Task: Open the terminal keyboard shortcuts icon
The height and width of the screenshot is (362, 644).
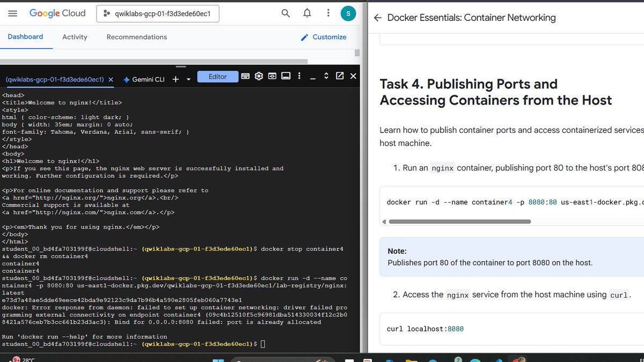Action: pos(245,76)
